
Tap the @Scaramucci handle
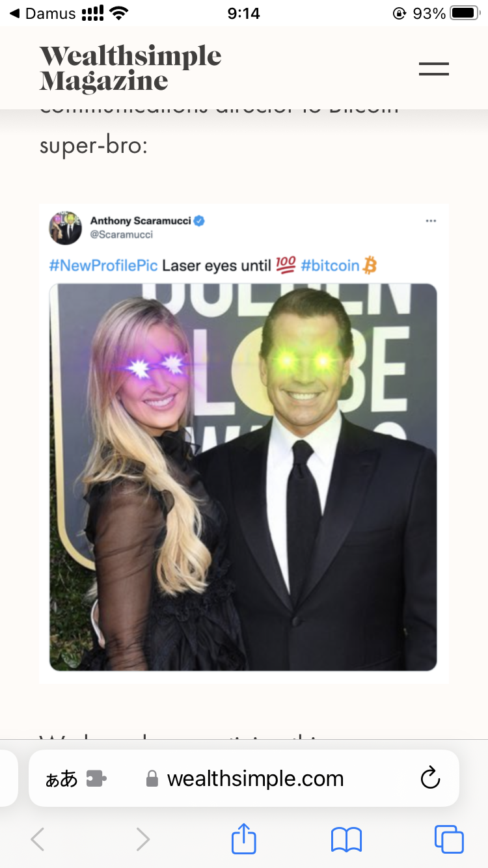point(121,234)
